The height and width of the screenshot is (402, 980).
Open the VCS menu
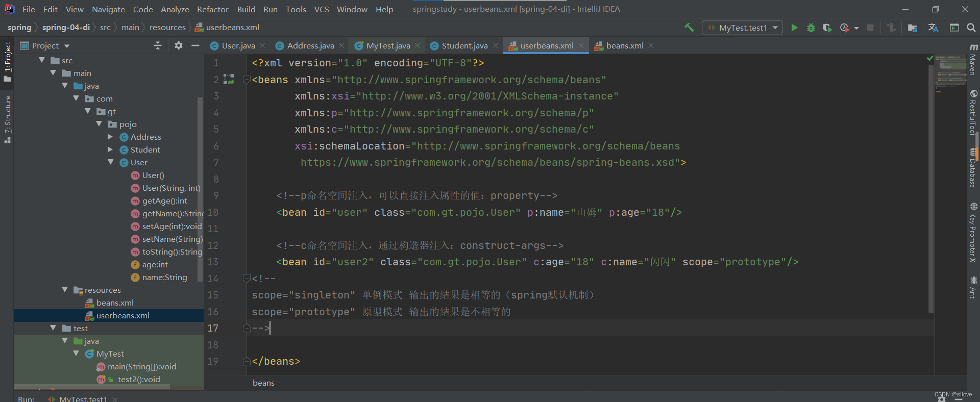[322, 9]
